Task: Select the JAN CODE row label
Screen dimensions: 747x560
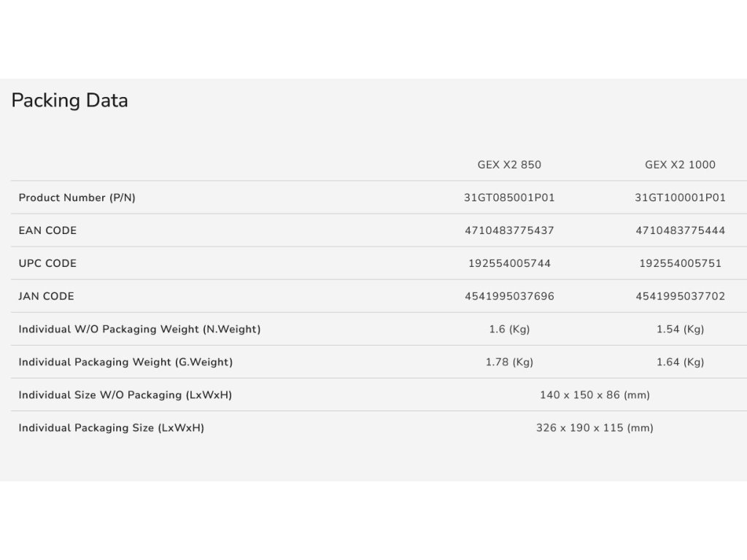Action: coord(46,296)
